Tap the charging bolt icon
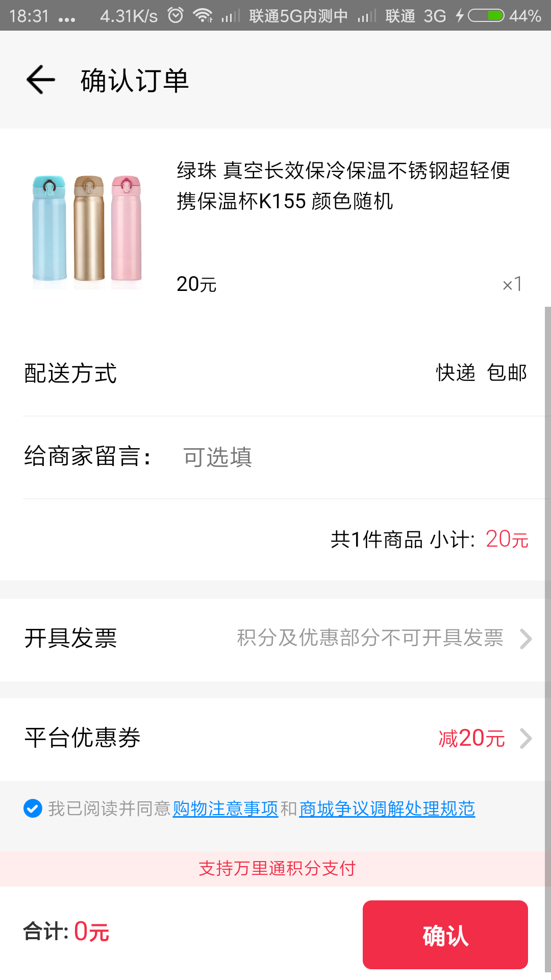 tap(460, 16)
